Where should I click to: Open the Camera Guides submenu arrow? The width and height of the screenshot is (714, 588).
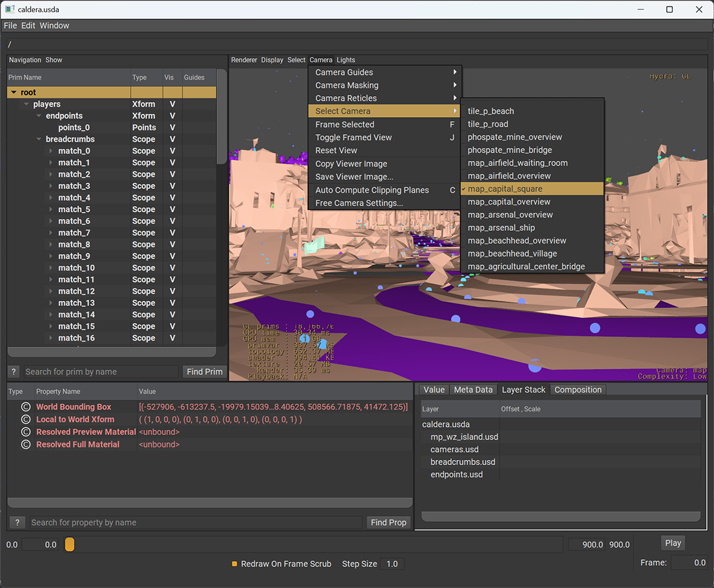(454, 72)
